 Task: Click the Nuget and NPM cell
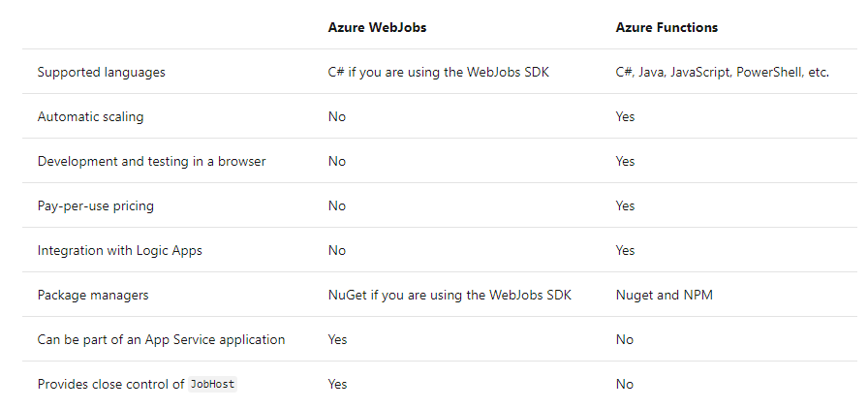(664, 295)
